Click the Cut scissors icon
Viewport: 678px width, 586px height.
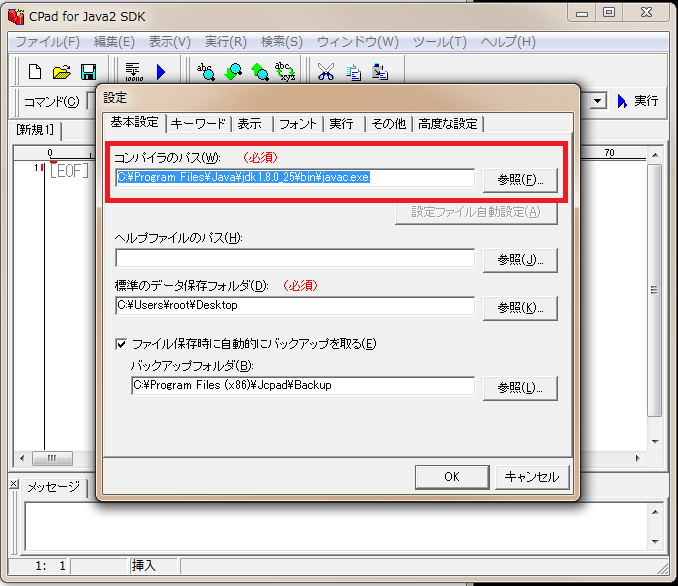325,71
